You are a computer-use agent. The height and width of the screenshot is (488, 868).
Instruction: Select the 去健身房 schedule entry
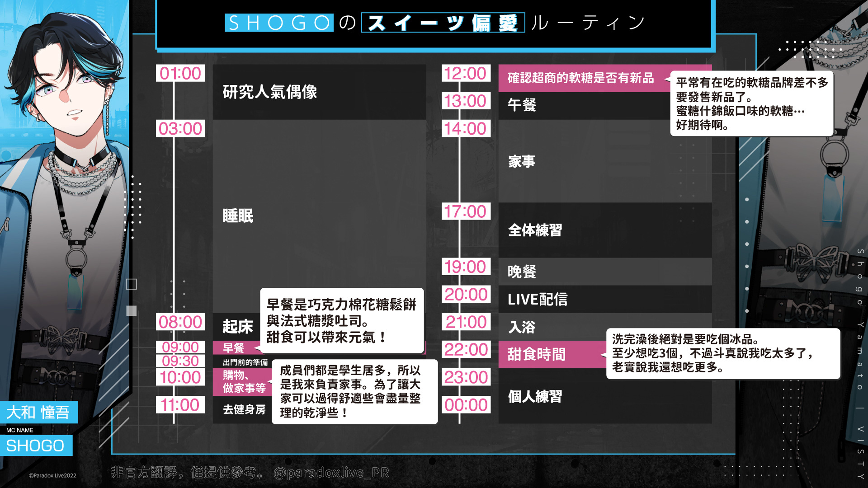242,410
